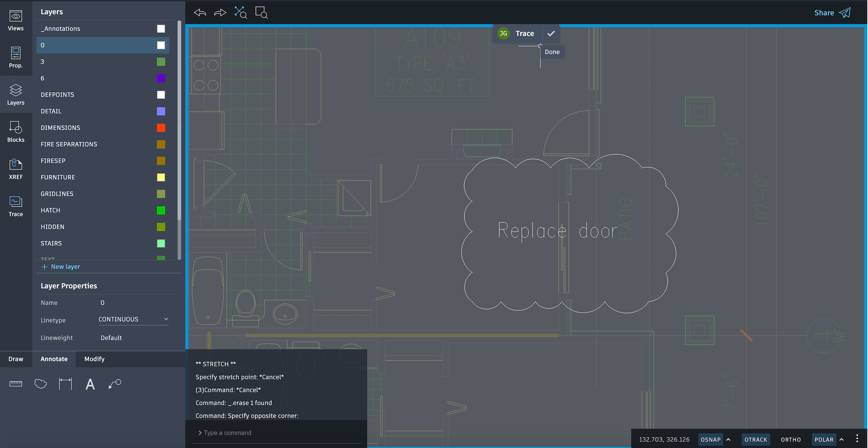
Task: Click the DIMENSIONS layer red color swatch
Action: pos(161,128)
